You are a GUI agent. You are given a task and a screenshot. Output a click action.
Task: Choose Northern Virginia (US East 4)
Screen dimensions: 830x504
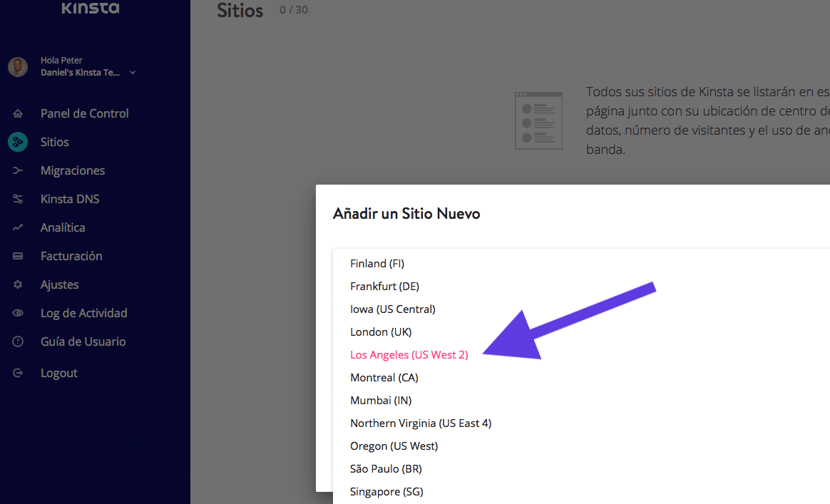(421, 423)
